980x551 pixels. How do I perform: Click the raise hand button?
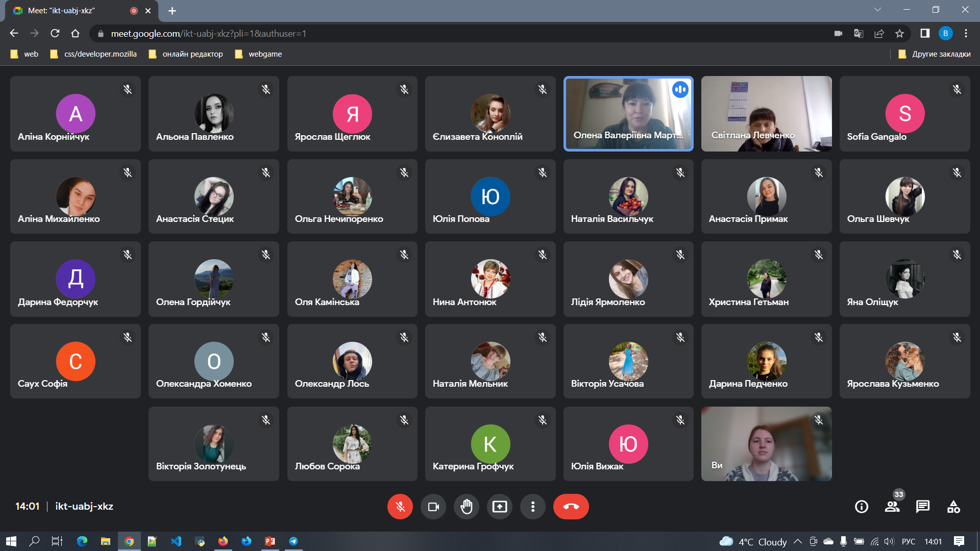pos(466,507)
